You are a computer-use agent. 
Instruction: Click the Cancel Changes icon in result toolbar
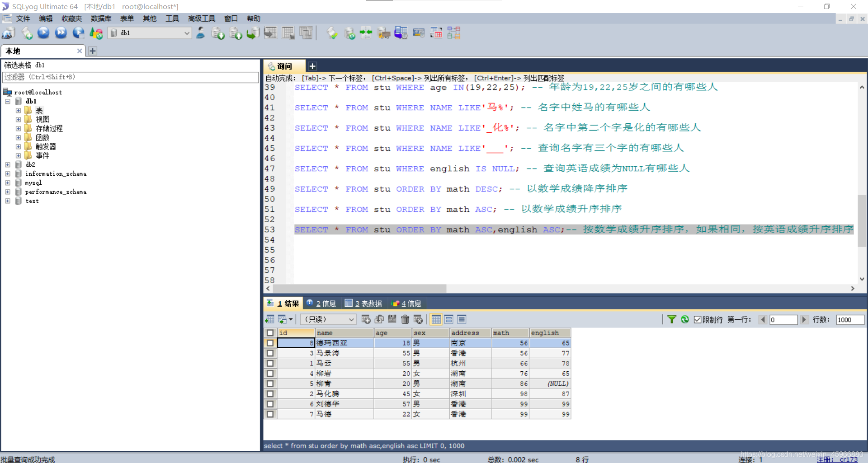click(418, 319)
